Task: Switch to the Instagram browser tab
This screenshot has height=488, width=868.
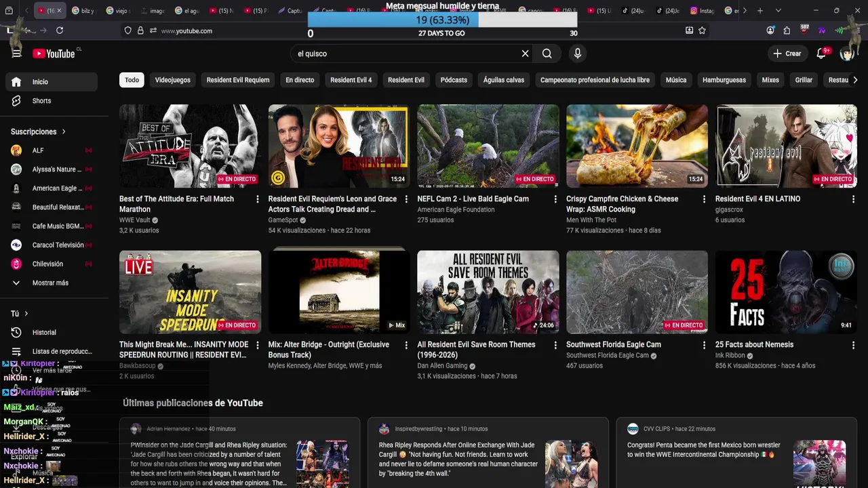Action: (702, 11)
